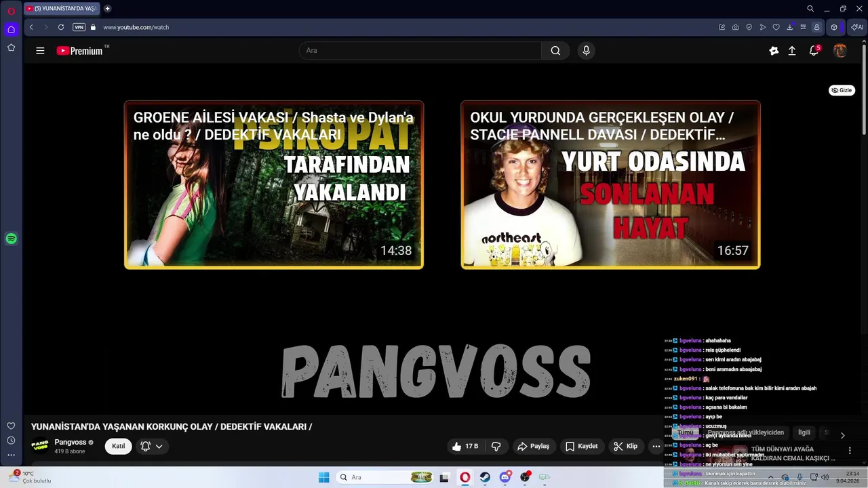The height and width of the screenshot is (488, 868).
Task: Open Task View on the taskbar
Action: (x=444, y=477)
